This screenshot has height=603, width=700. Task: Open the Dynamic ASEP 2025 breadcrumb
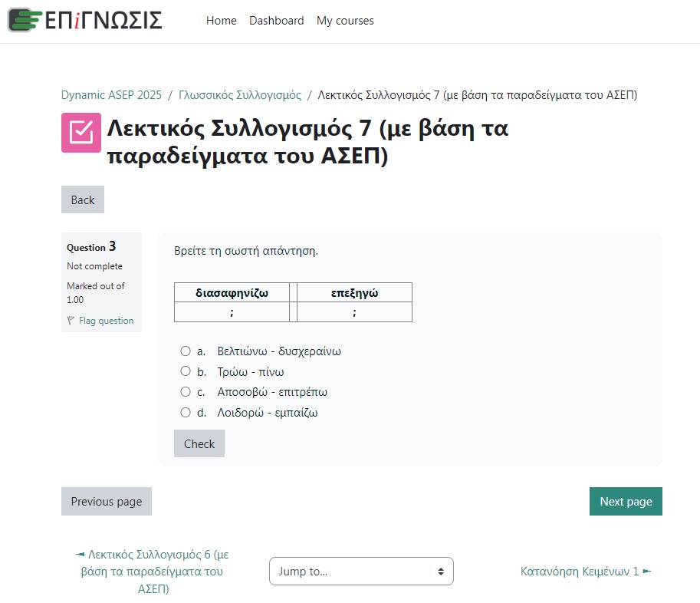tap(111, 95)
